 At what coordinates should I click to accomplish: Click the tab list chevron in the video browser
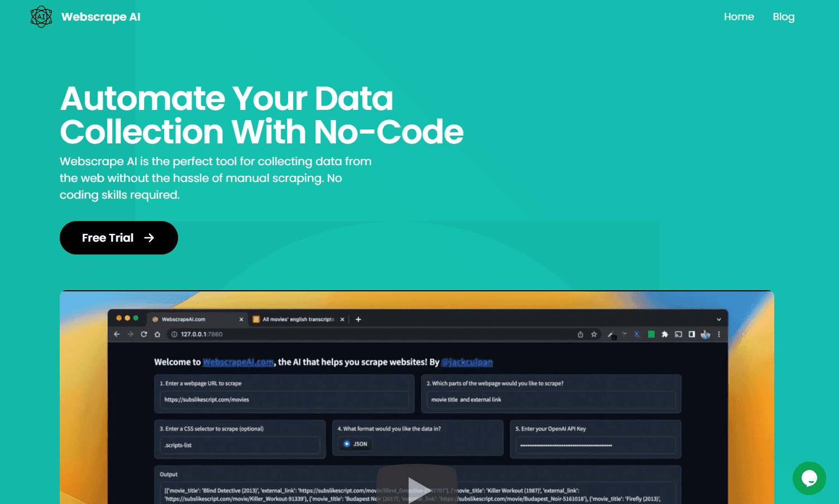click(719, 319)
